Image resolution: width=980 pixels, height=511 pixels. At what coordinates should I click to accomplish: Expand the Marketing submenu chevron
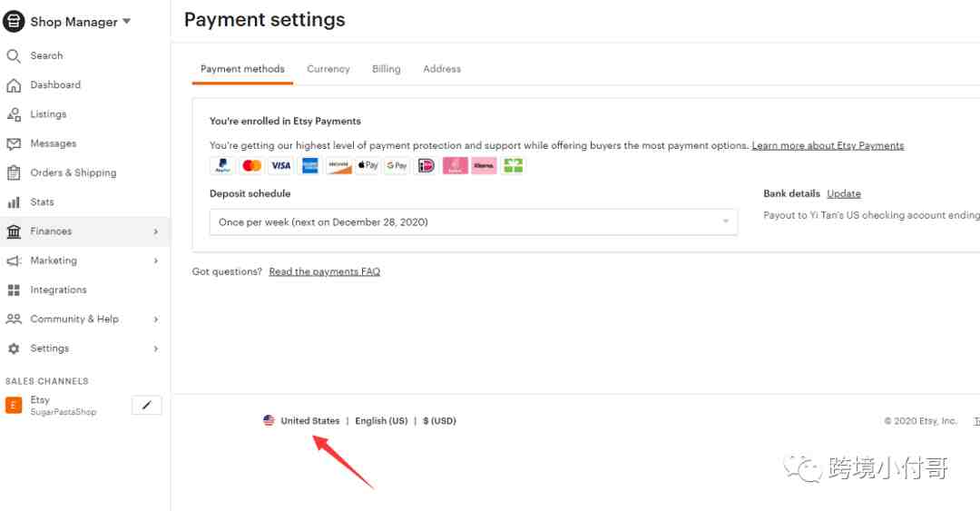156,260
